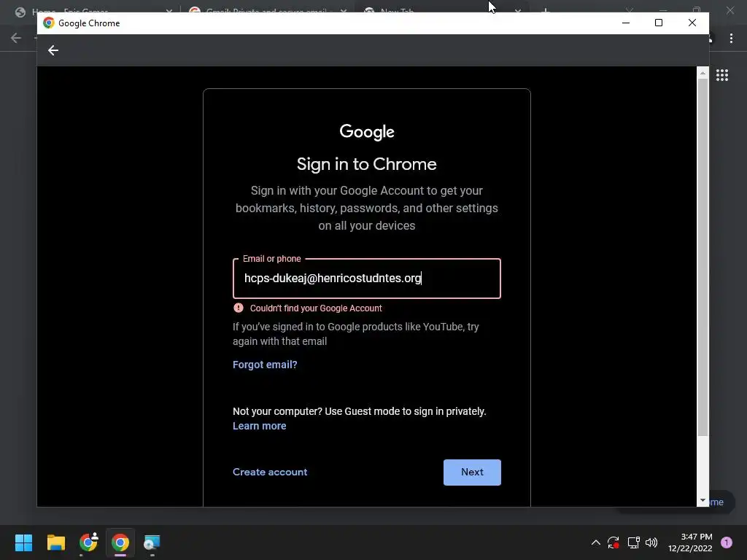This screenshot has height=560, width=747.
Task: Click the sync status tray icon
Action: (x=613, y=542)
